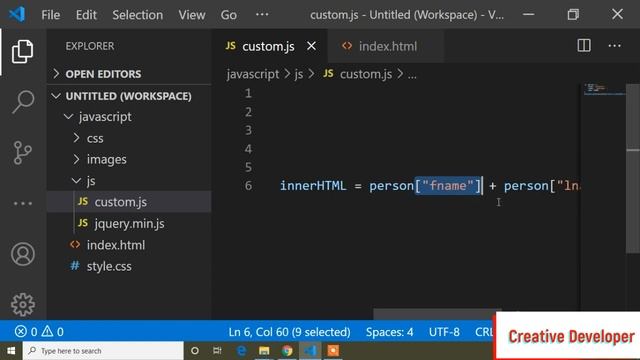640x360 pixels.
Task: Click the innerHTML word in line 6
Action: tap(313, 186)
